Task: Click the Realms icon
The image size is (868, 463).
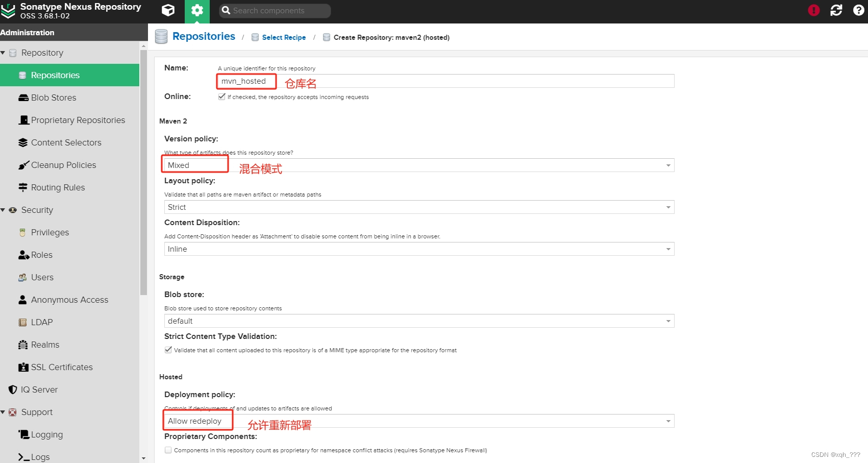Action: pyautogui.click(x=23, y=345)
